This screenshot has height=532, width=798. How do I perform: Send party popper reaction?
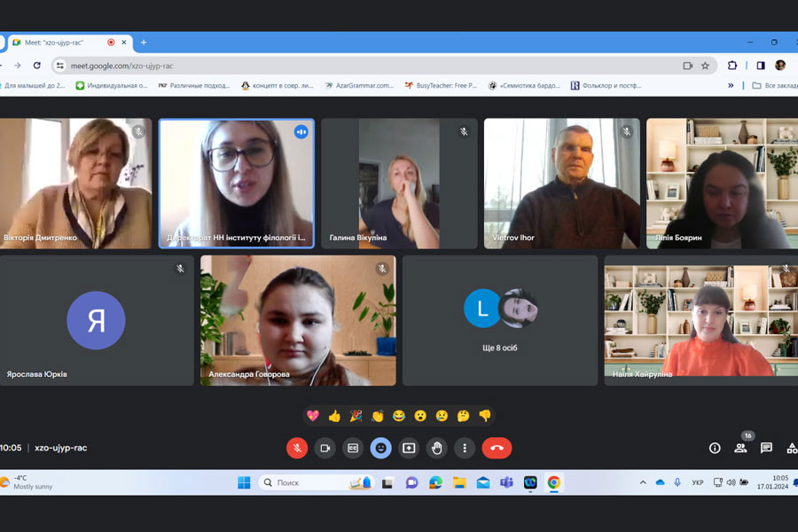(x=356, y=416)
